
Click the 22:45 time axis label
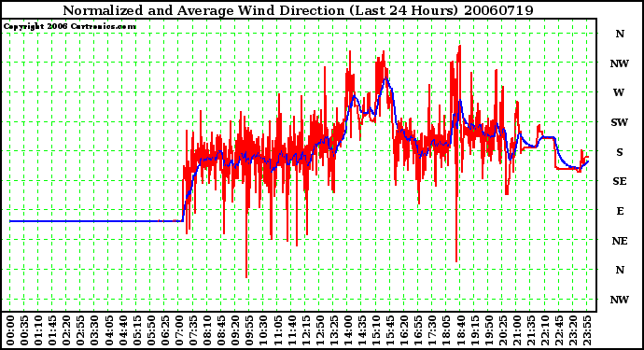559,330
